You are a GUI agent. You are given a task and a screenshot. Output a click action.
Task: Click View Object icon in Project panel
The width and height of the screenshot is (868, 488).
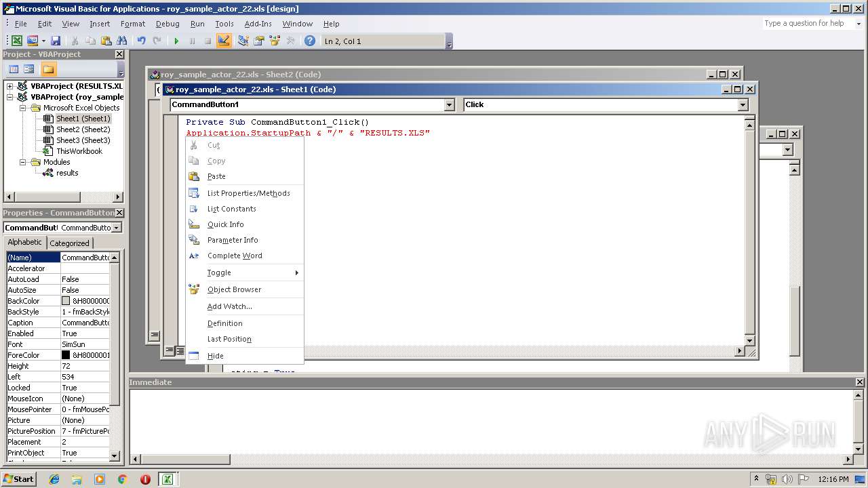(x=29, y=69)
